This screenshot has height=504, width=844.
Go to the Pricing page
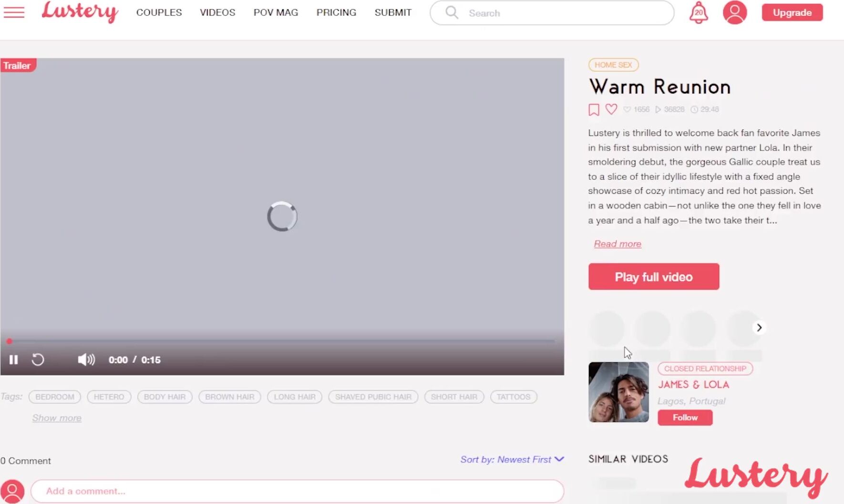coord(336,12)
